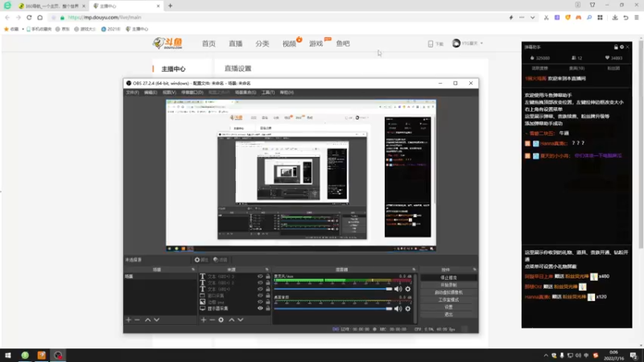The image size is (644, 362).
Task: Click 停止推流 stop streaming button
Action: pyautogui.click(x=448, y=278)
